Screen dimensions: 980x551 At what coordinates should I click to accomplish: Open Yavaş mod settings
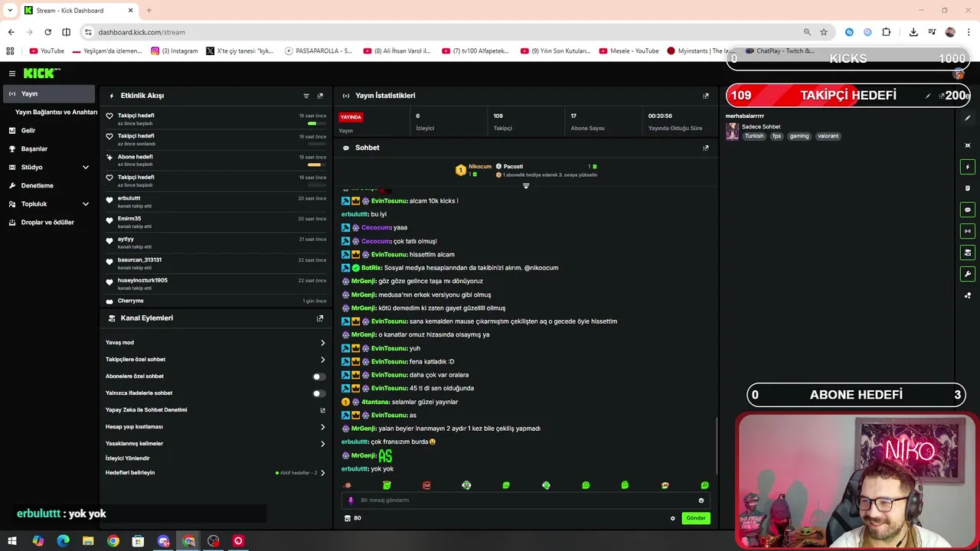pos(216,343)
